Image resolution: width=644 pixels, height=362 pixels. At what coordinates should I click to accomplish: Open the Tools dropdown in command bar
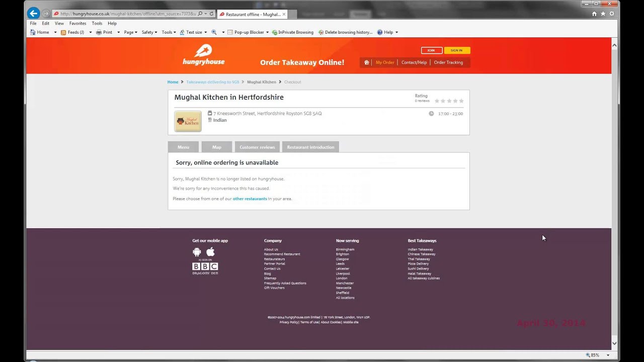click(169, 32)
